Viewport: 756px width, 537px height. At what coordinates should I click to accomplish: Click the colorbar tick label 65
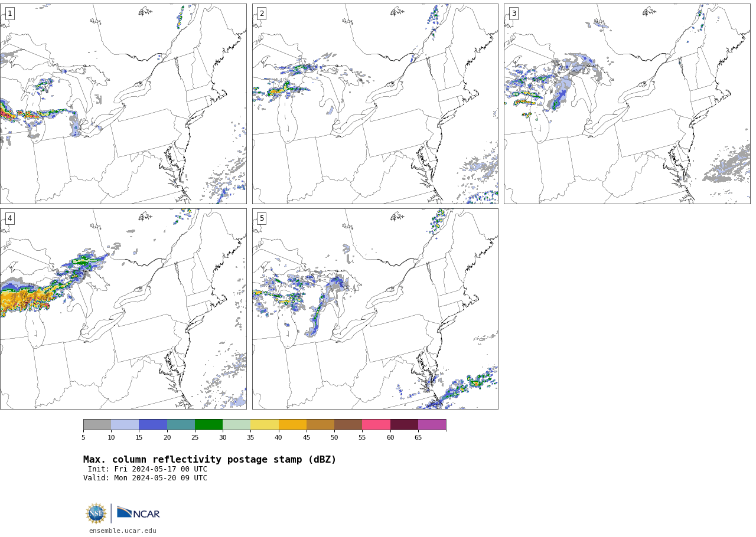coord(418,438)
